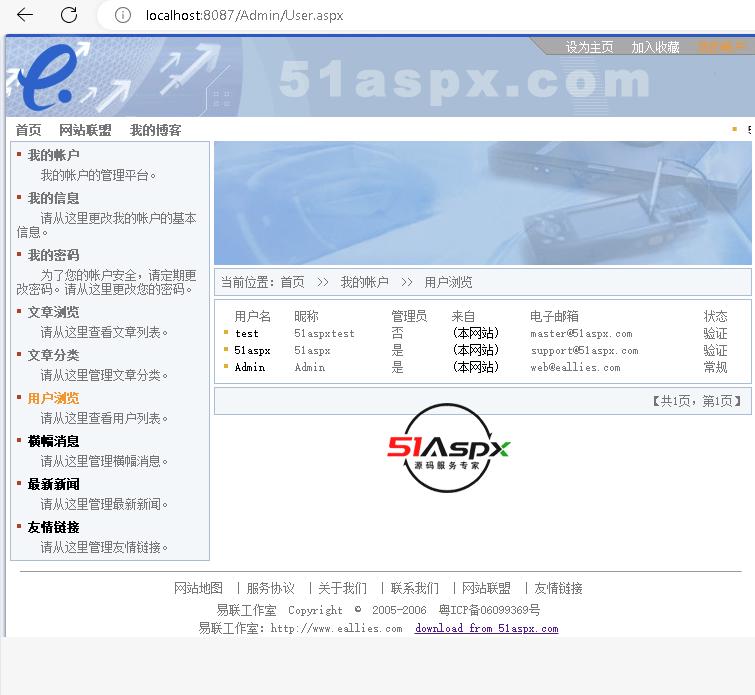Click download from 51aspx.com link

pyautogui.click(x=487, y=629)
